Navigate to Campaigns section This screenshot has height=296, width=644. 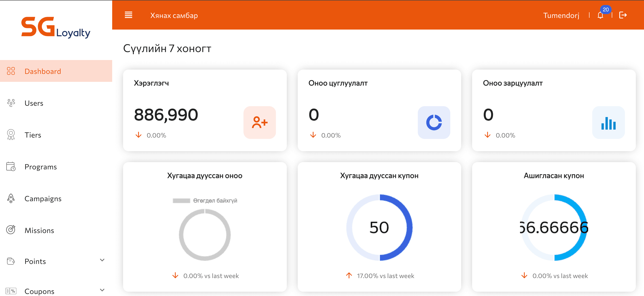tap(56, 198)
